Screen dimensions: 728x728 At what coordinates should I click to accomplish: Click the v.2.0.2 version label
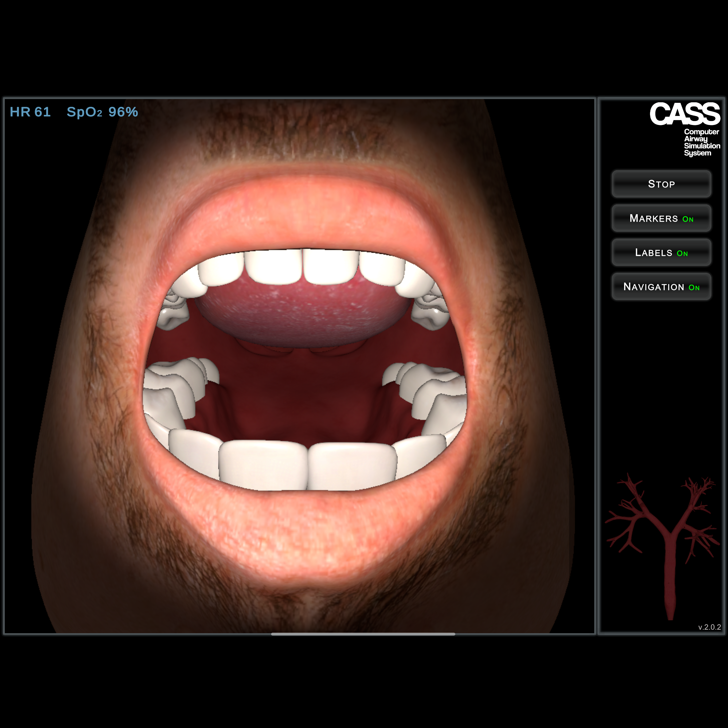[x=709, y=627]
